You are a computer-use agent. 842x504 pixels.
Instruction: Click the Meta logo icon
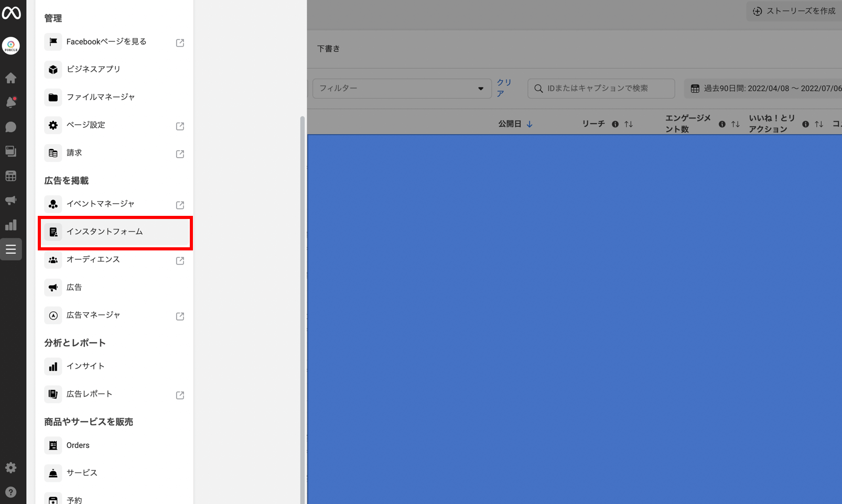(11, 13)
